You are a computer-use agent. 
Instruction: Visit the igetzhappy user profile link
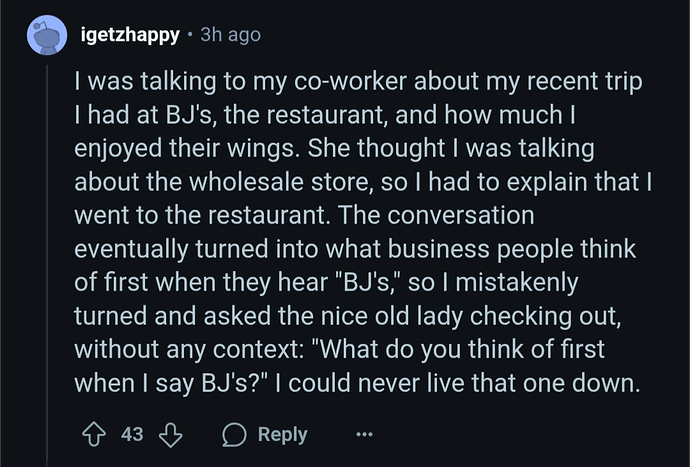click(x=130, y=35)
